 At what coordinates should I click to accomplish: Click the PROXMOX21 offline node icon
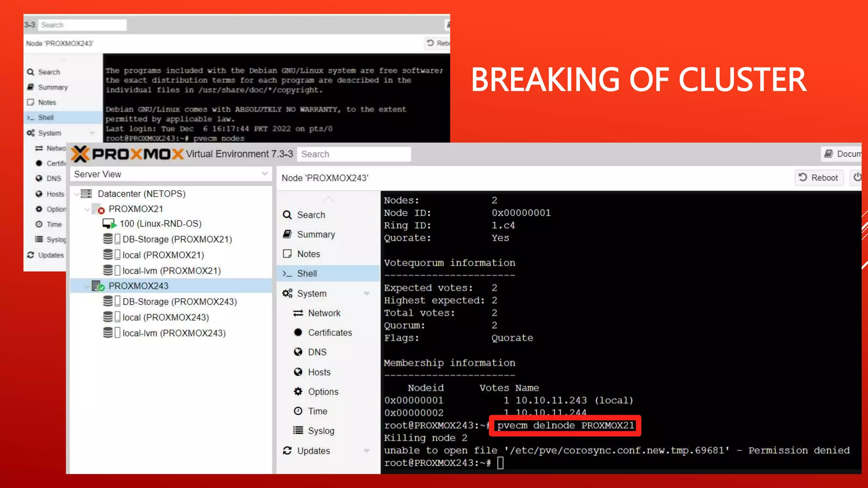tap(98, 209)
